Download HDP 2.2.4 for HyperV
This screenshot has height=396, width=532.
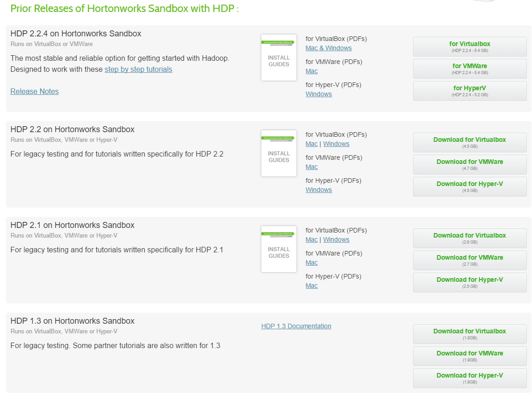pyautogui.click(x=469, y=91)
